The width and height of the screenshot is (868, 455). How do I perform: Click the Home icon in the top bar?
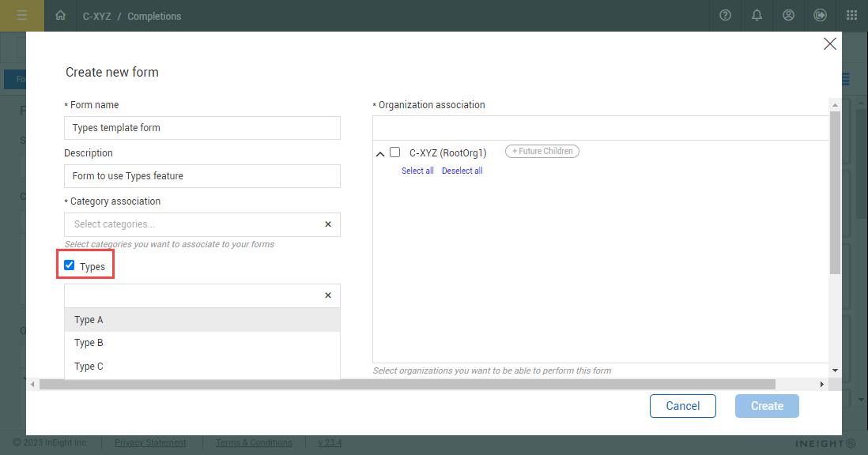coord(60,15)
